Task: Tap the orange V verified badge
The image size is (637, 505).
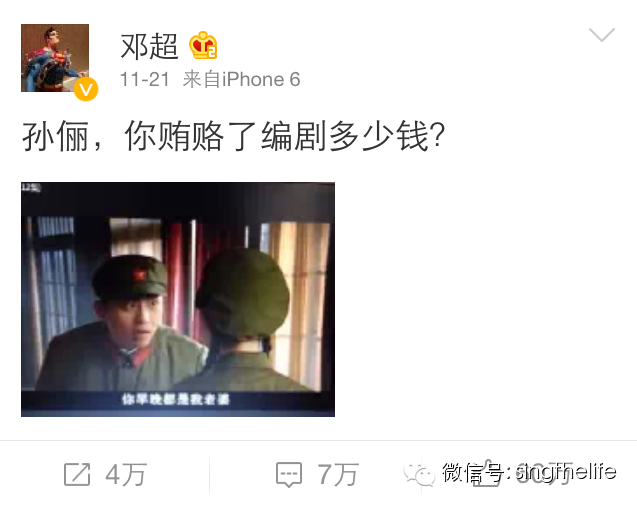Action: coord(86,89)
